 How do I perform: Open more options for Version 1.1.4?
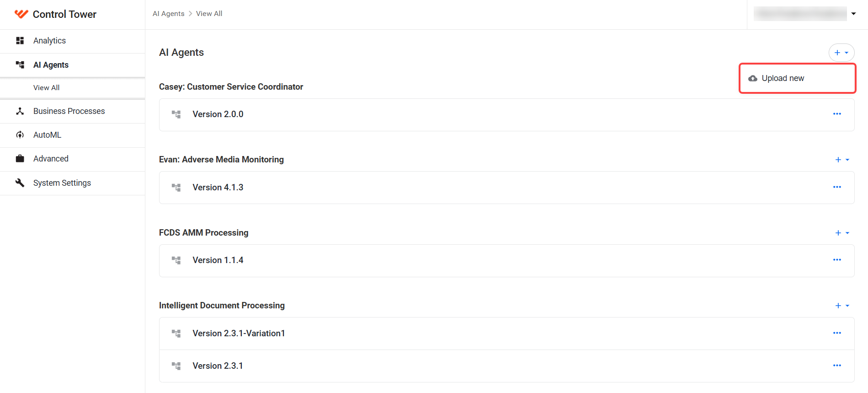tap(837, 260)
